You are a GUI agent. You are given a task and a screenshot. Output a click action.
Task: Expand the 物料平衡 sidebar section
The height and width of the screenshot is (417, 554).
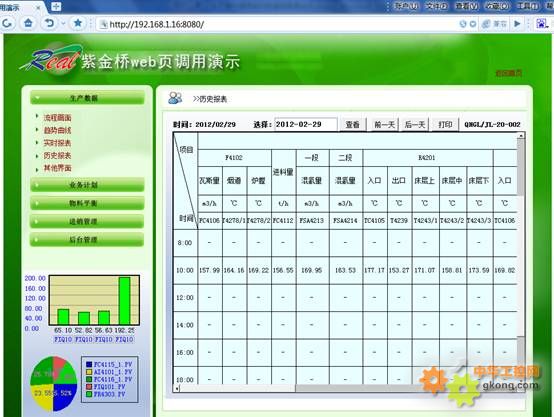[87, 203]
